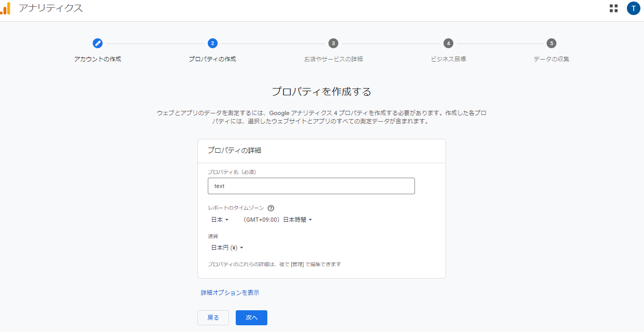Image resolution: width=644 pixels, height=332 pixels.
Task: Select お店やサービスの詳細 step label
Action: [333, 59]
